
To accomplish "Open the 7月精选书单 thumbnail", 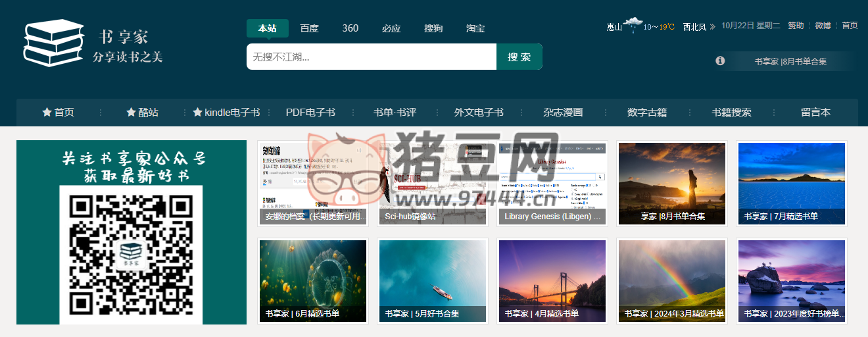I will click(792, 184).
